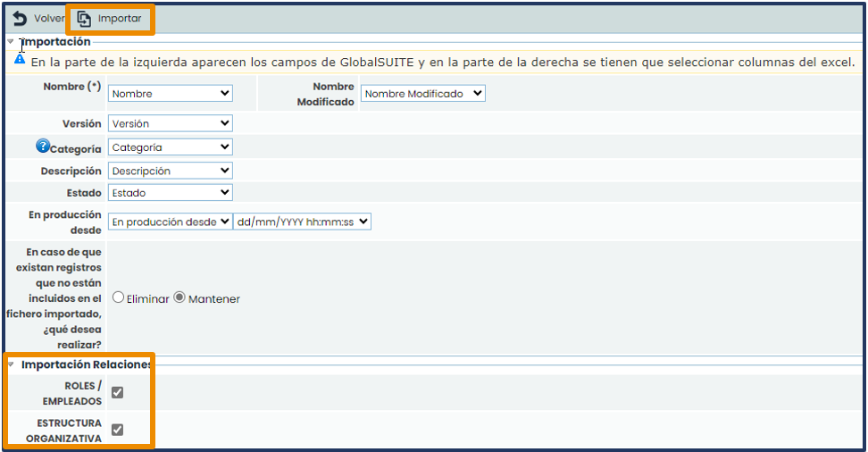Click the blue help icon beside Categoría
Viewport: 868px width, 452px height.
click(42, 146)
